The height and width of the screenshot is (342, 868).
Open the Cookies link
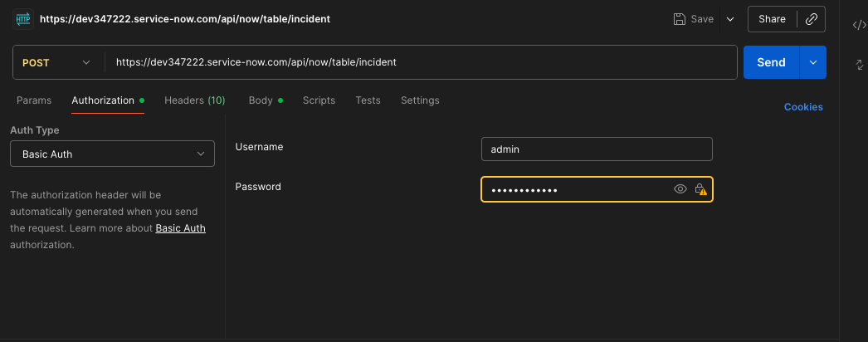click(803, 107)
